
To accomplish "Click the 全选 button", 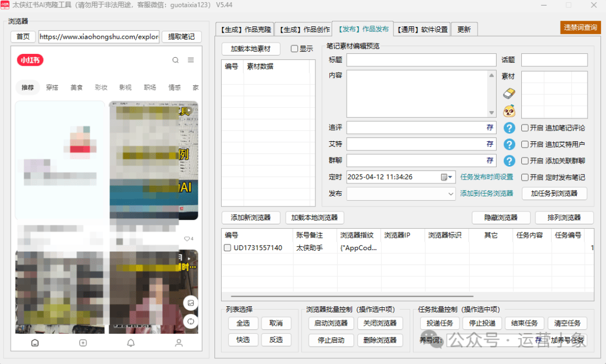I will click(x=243, y=323).
